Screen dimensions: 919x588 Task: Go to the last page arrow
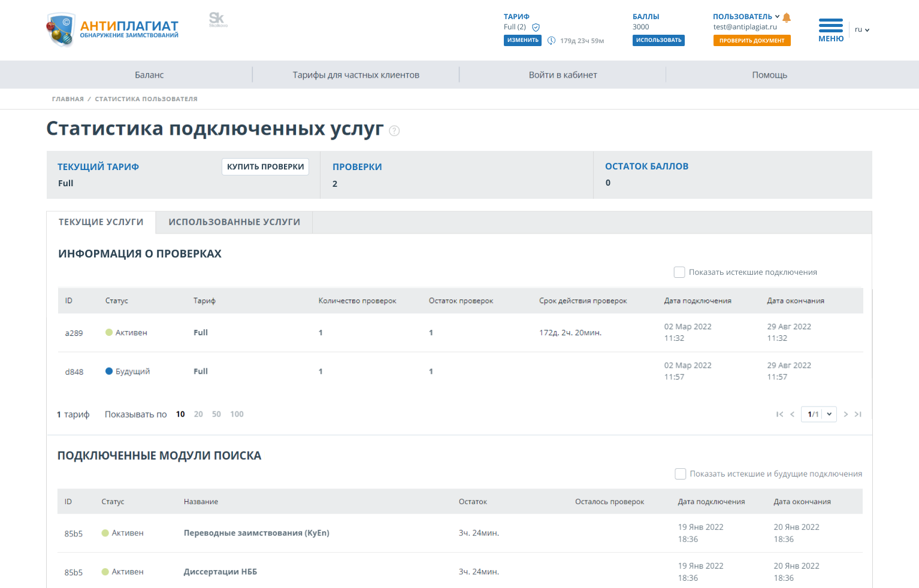coord(858,414)
